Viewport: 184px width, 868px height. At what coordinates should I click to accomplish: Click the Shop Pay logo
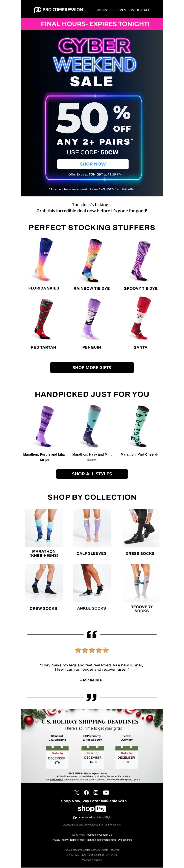coord(92,809)
